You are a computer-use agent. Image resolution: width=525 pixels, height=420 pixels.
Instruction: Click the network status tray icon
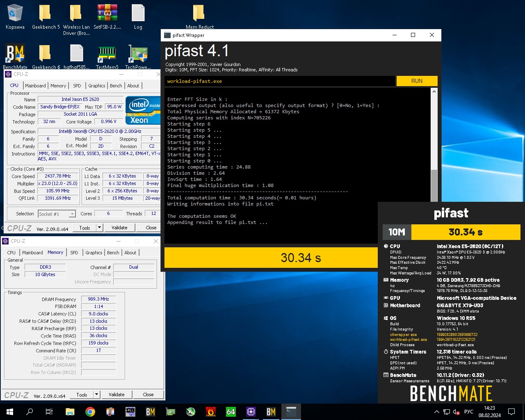447,412
